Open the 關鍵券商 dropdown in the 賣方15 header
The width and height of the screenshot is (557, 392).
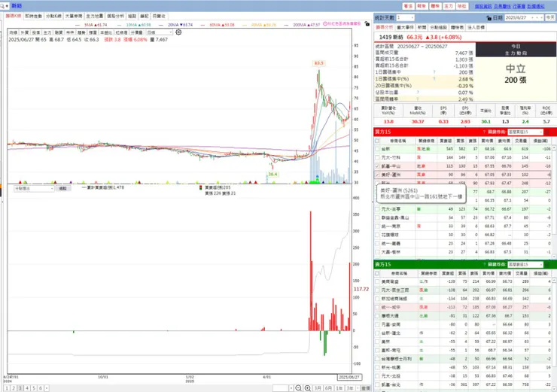click(525, 265)
